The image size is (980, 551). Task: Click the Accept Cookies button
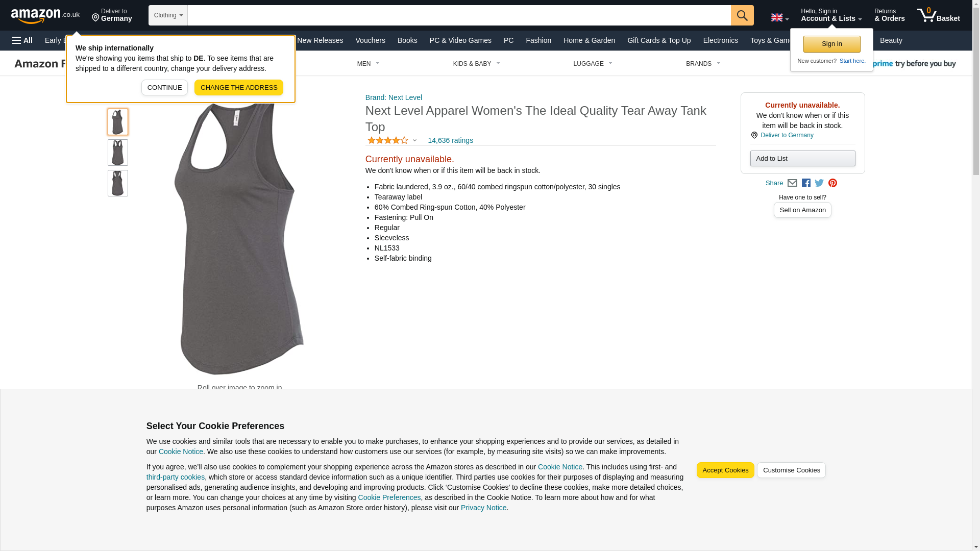point(725,470)
